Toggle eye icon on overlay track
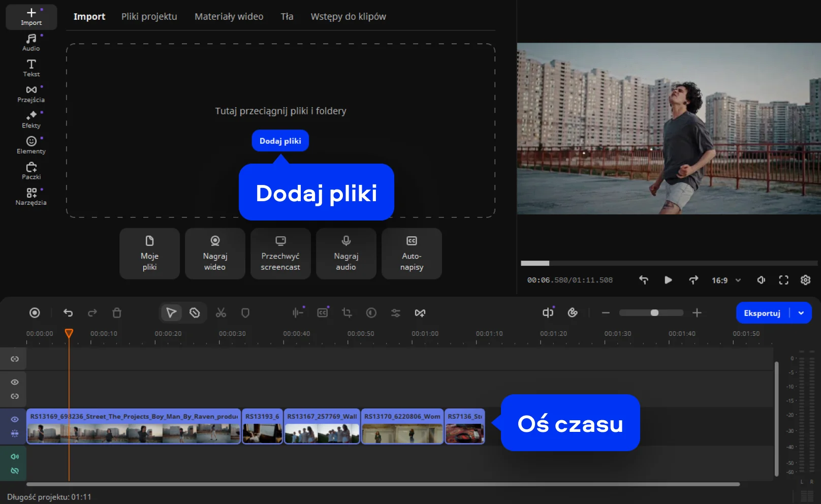This screenshot has height=504, width=821. coord(15,382)
